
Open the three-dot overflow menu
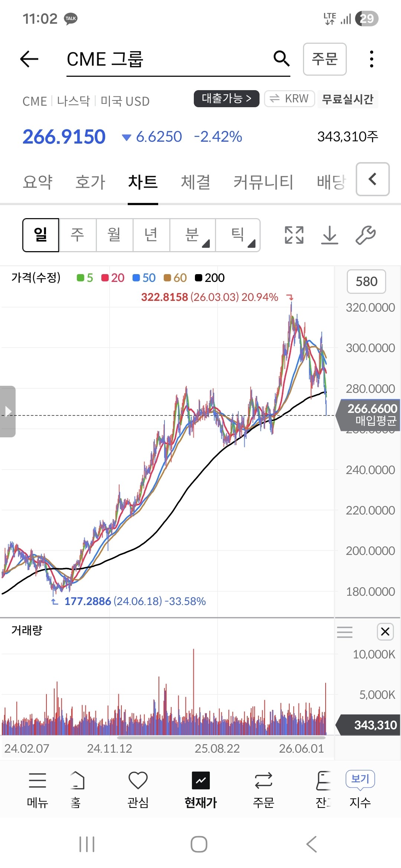click(x=372, y=59)
